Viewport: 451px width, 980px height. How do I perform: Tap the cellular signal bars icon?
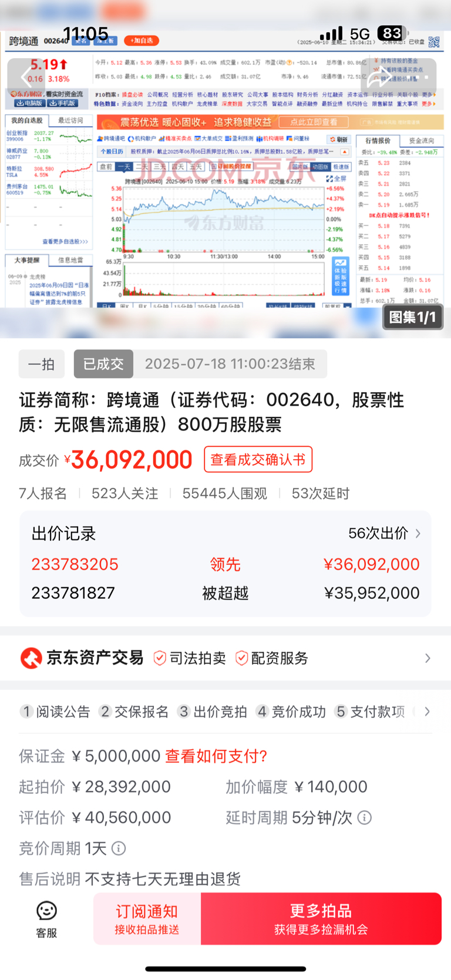pos(331,33)
